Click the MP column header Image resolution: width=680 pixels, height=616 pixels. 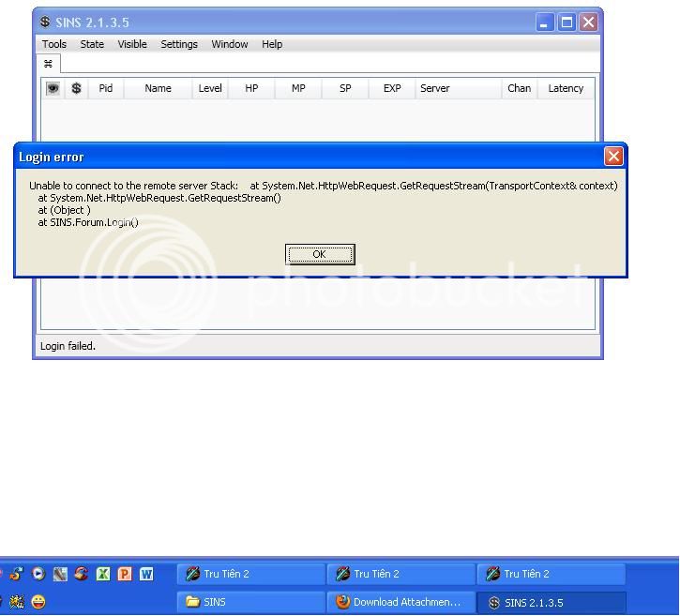pos(298,88)
